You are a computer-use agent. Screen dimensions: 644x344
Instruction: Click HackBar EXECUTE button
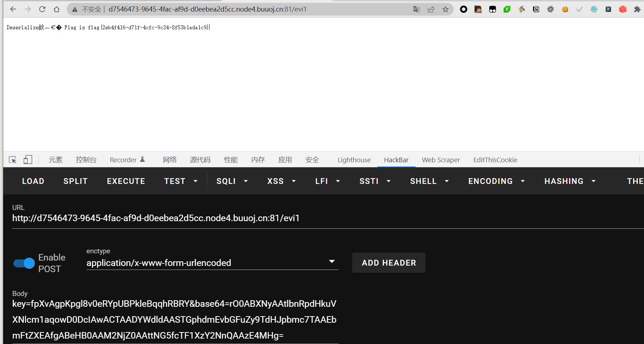click(126, 181)
